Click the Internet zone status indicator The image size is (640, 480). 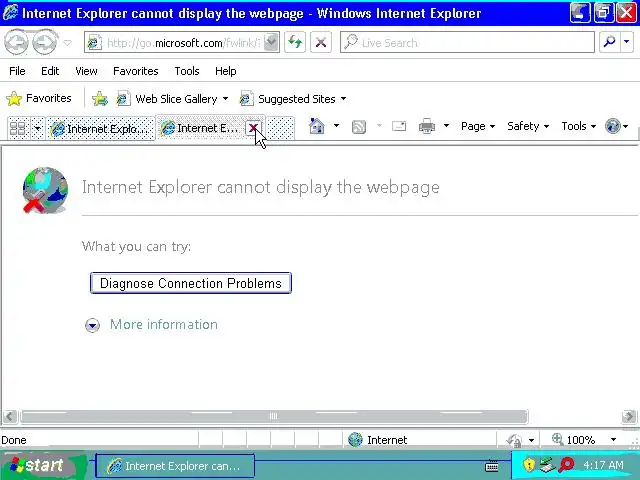click(378, 440)
